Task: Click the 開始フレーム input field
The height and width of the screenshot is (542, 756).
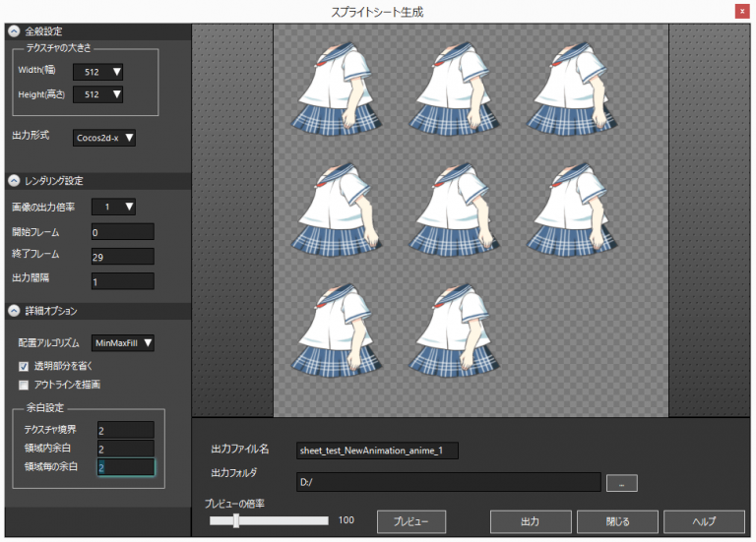Action: point(122,232)
